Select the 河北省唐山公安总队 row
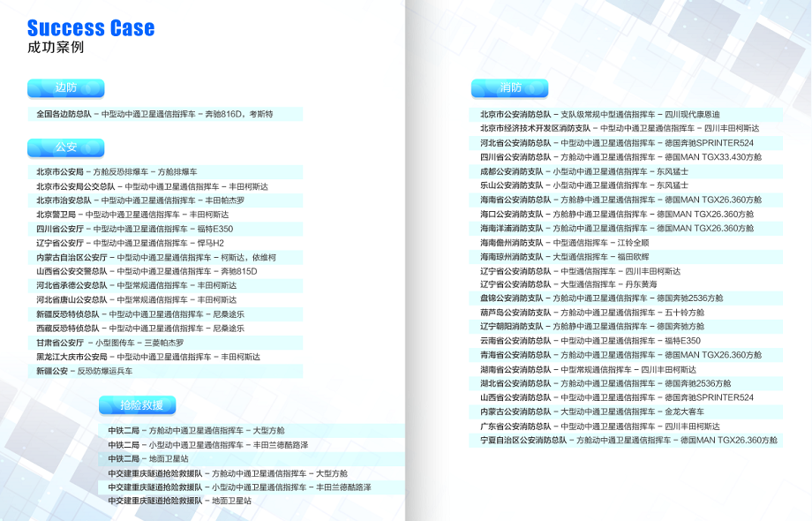This screenshot has width=812, height=521. click(165, 300)
